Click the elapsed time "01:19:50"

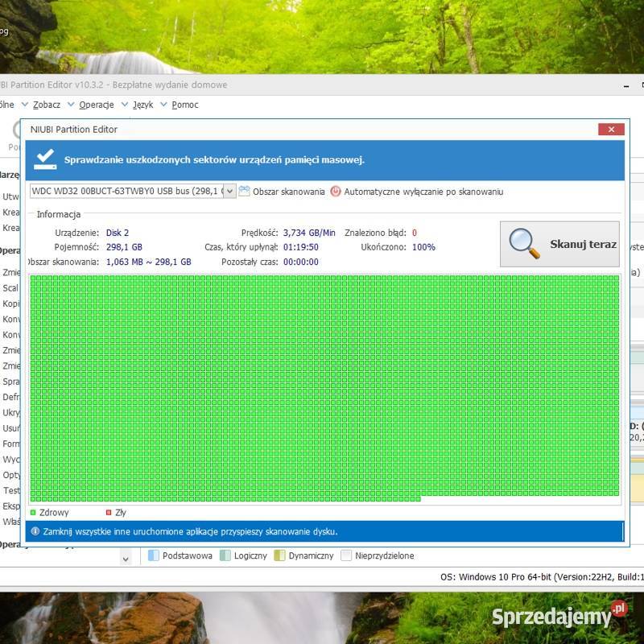click(x=300, y=247)
